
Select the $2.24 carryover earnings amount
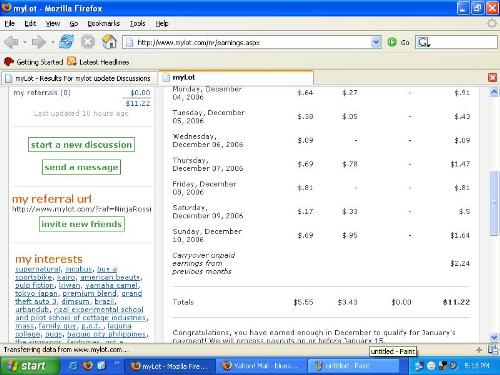(x=460, y=263)
